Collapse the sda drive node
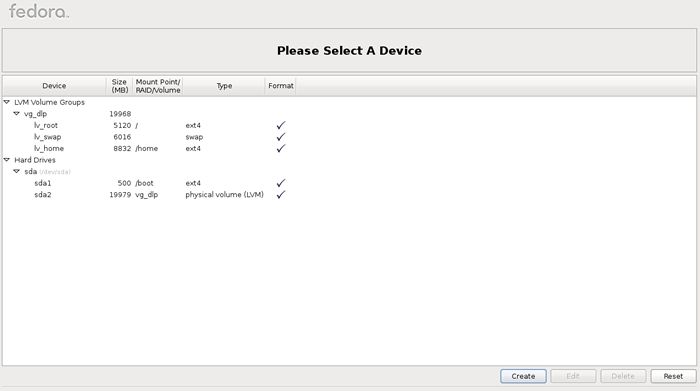This screenshot has width=700, height=391. click(x=17, y=171)
